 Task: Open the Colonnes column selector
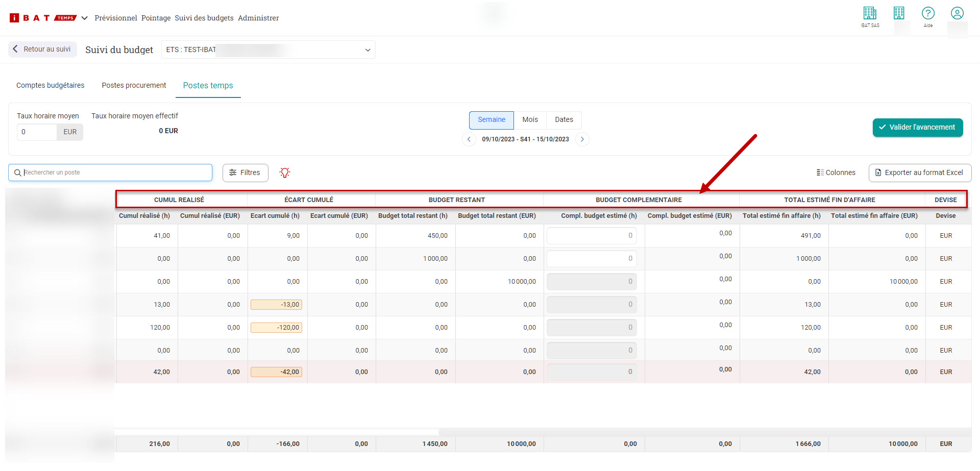click(836, 173)
